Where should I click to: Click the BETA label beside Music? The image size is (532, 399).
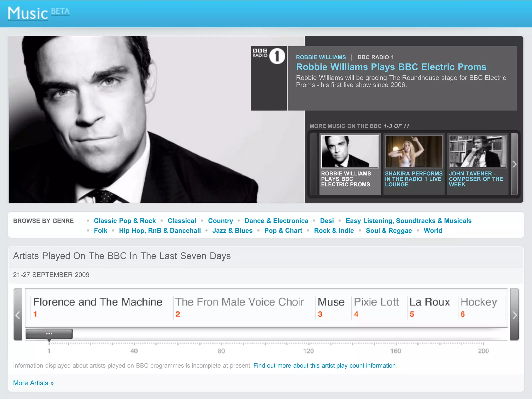coord(60,12)
